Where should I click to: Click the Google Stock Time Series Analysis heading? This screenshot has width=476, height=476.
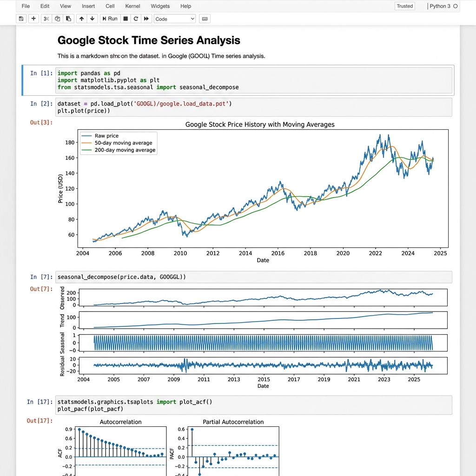point(149,40)
